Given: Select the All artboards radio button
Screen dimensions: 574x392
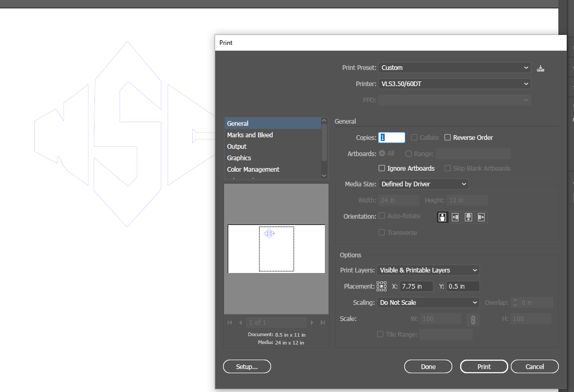Looking at the screenshot, I should pos(383,153).
